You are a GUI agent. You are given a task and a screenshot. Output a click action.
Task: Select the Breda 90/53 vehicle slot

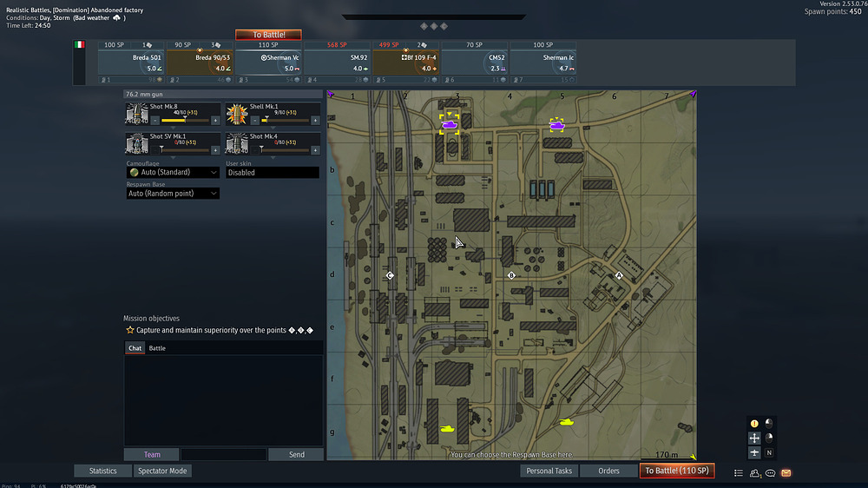pos(200,63)
